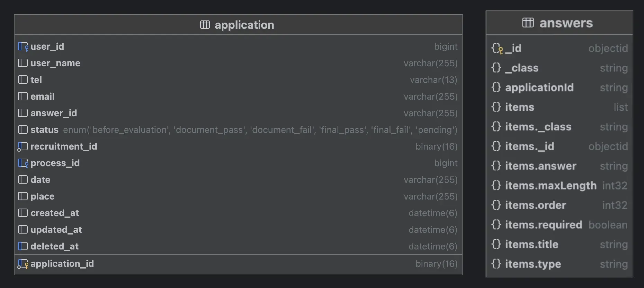Click the recruitment_id foreign key icon

click(23, 146)
